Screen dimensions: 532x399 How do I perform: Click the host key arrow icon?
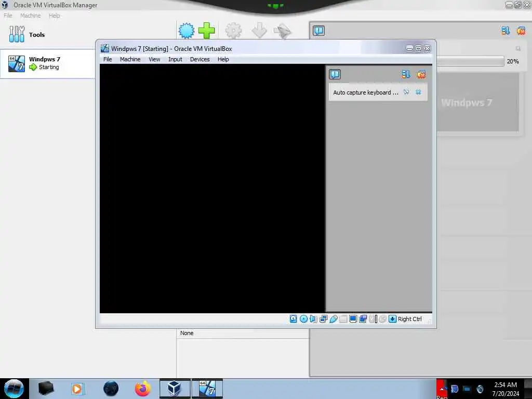click(x=393, y=319)
